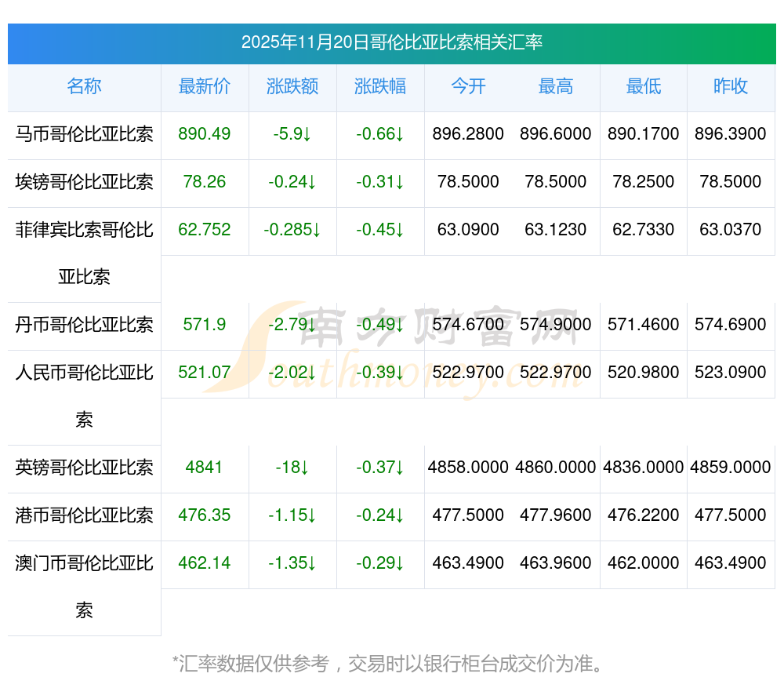Image resolution: width=784 pixels, height=688 pixels.
Task: Select the 名称 column header
Action: [x=84, y=86]
